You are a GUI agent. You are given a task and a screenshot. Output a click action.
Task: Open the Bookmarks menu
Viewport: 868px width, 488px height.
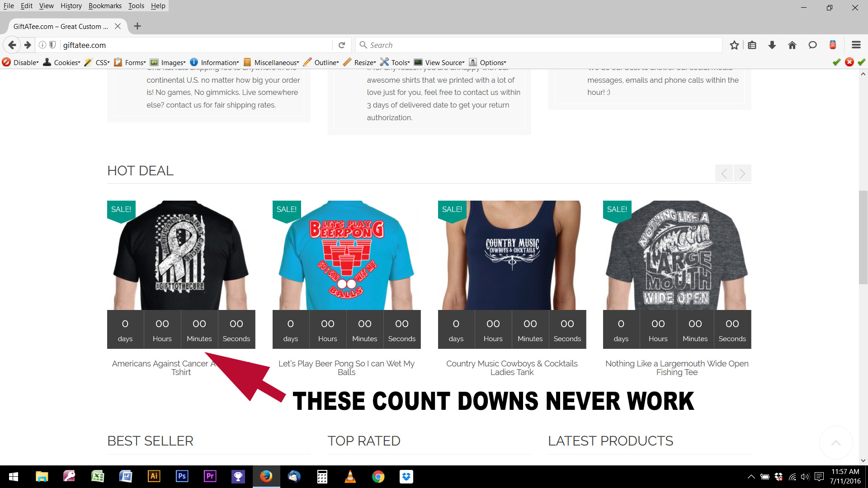point(105,6)
